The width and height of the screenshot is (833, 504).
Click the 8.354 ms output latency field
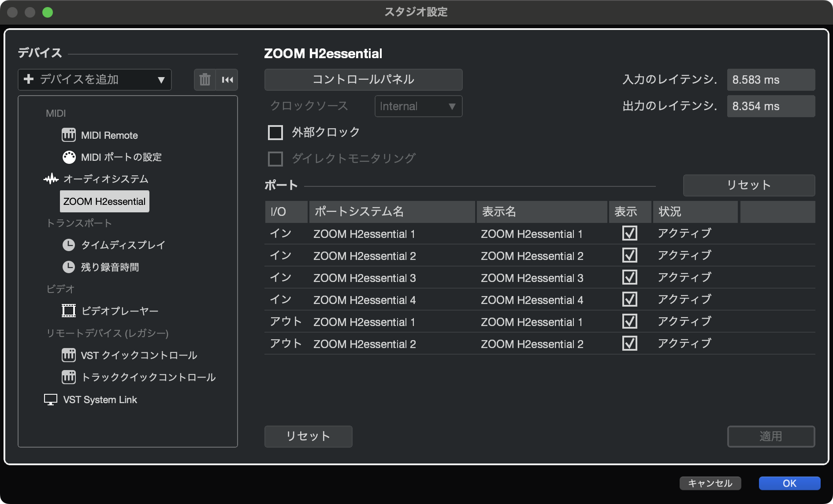(x=771, y=106)
